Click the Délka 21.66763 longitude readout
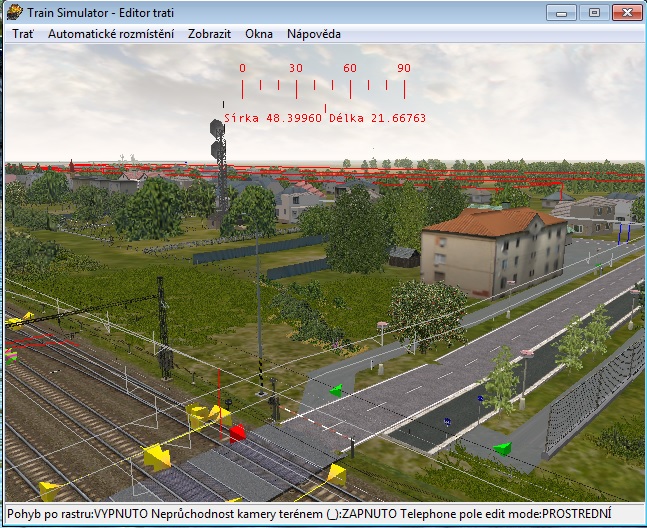 point(377,118)
